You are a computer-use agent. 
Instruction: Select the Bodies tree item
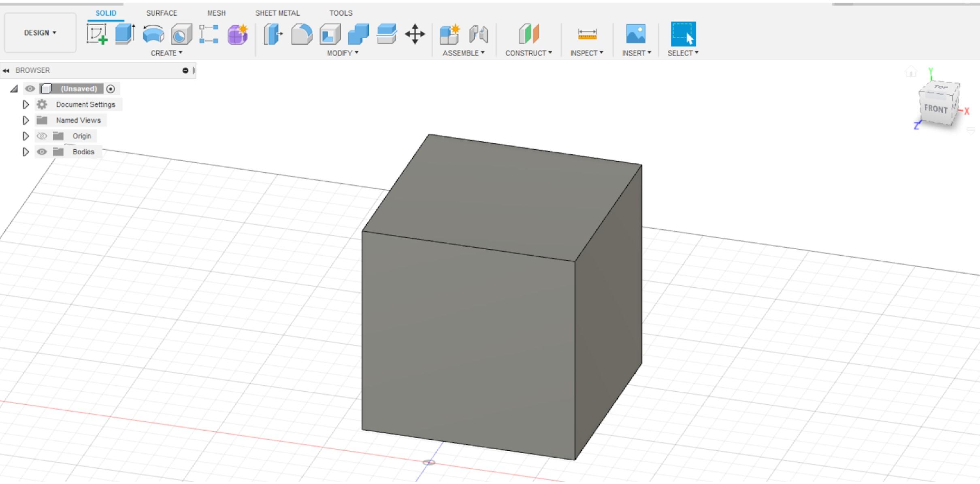pyautogui.click(x=83, y=152)
